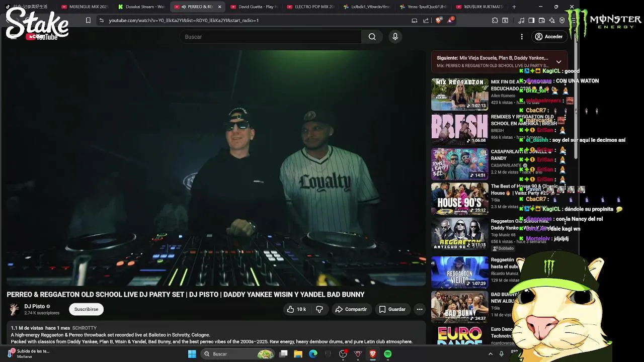Open media control music note icon

[521, 20]
